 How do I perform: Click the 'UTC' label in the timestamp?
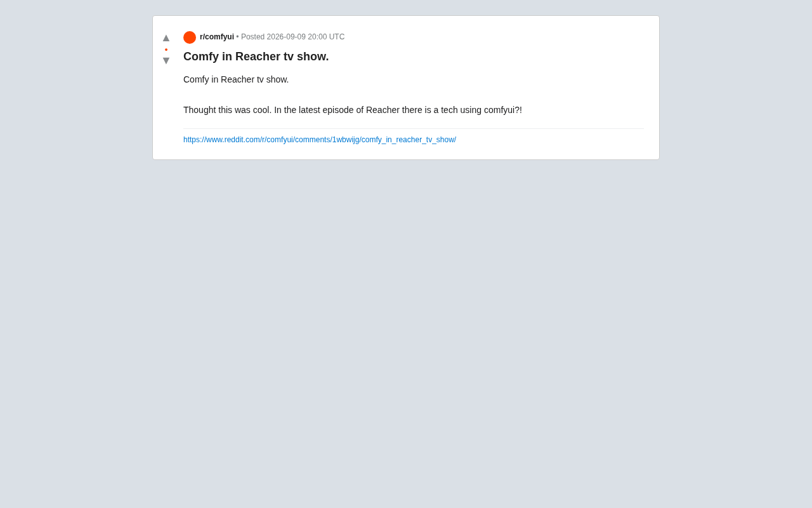click(x=337, y=37)
